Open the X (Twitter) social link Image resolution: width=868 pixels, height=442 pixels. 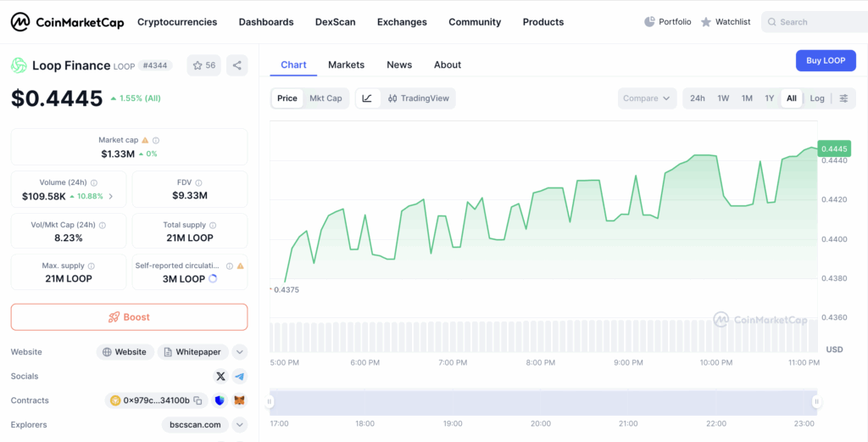pyautogui.click(x=220, y=377)
